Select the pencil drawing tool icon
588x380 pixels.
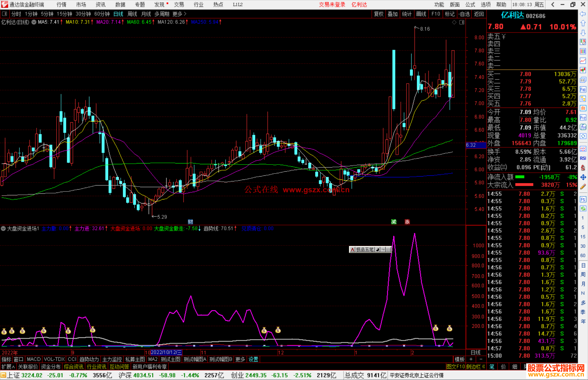point(583,187)
